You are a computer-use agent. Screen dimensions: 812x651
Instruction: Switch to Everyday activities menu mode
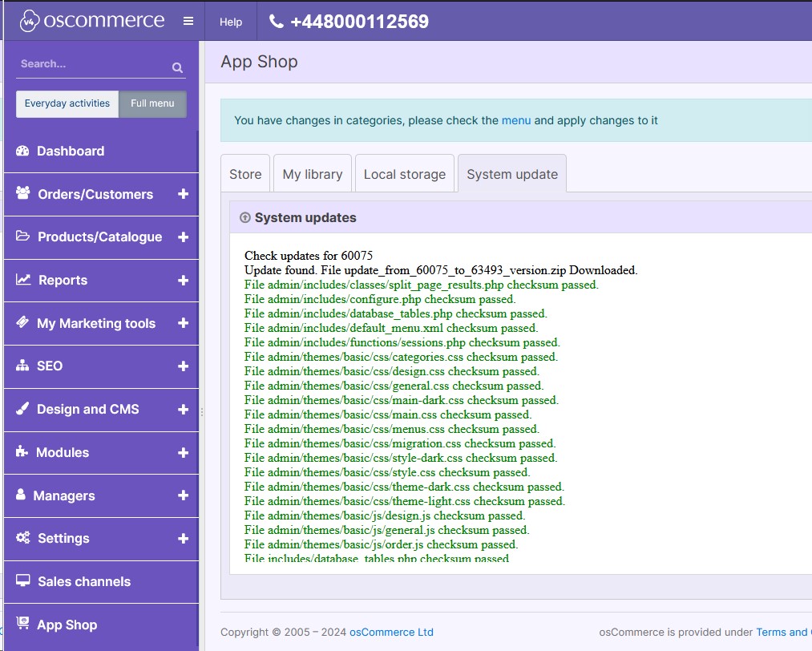[x=67, y=103]
